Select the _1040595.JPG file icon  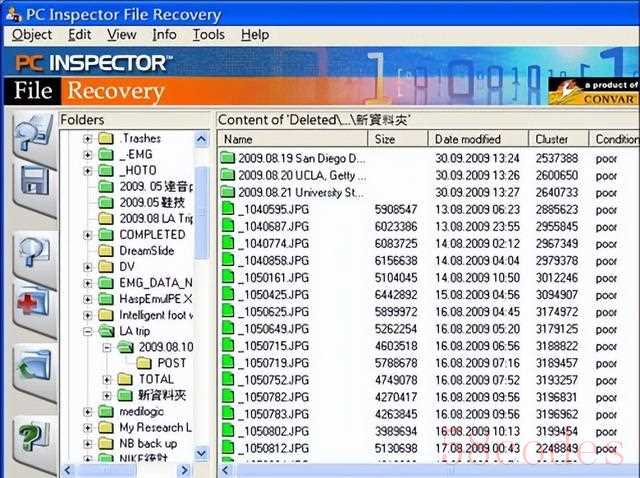tap(227, 210)
